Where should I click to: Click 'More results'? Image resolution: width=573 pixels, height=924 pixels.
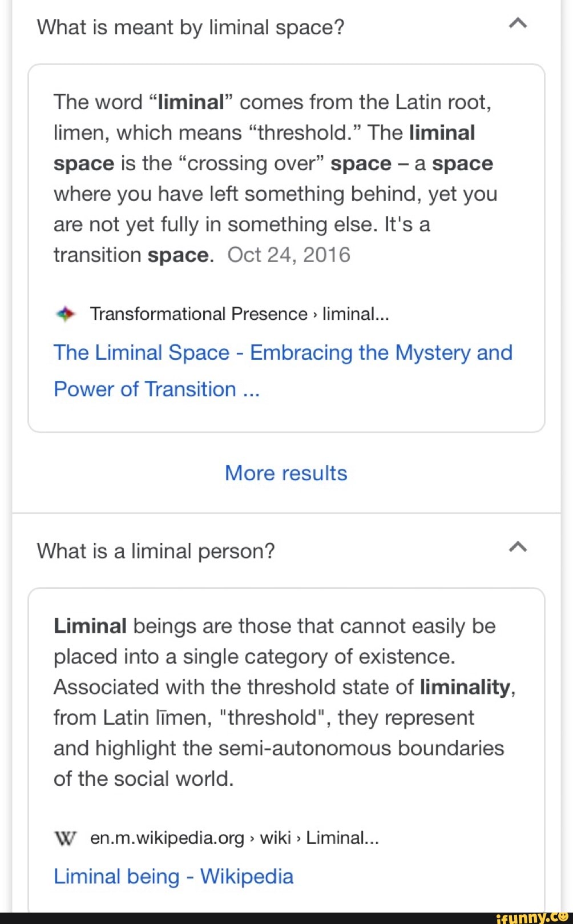click(286, 473)
